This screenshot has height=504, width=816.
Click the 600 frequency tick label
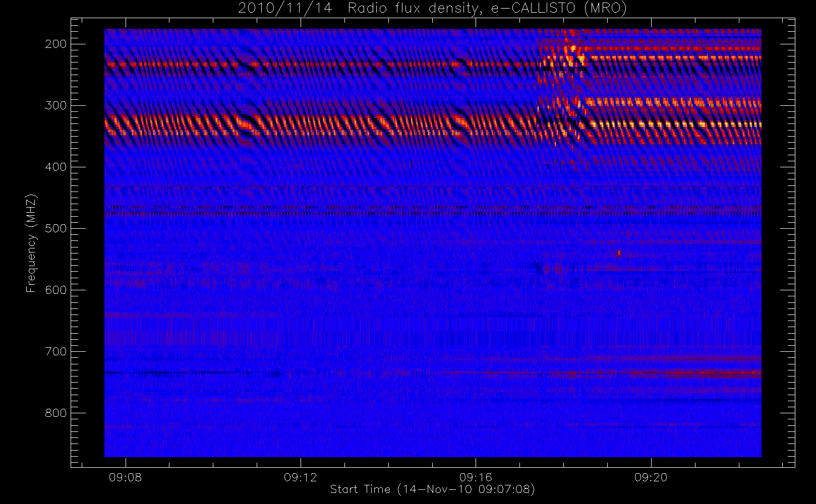(55, 290)
